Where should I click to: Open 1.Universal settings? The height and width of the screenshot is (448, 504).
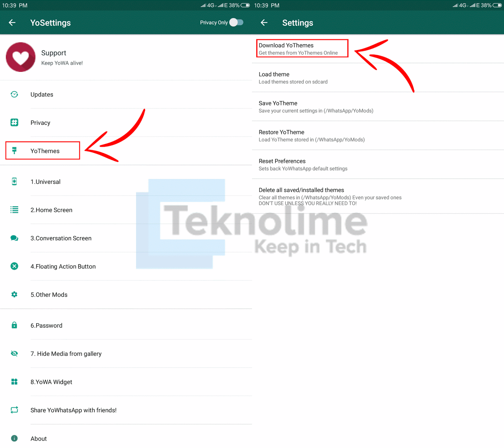126,182
